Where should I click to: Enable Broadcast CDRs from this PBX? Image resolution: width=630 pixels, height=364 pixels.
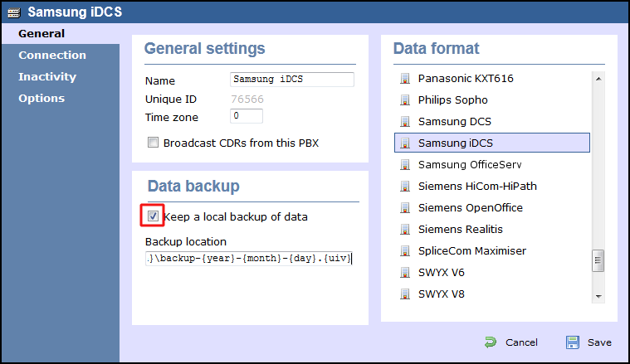pyautogui.click(x=153, y=143)
